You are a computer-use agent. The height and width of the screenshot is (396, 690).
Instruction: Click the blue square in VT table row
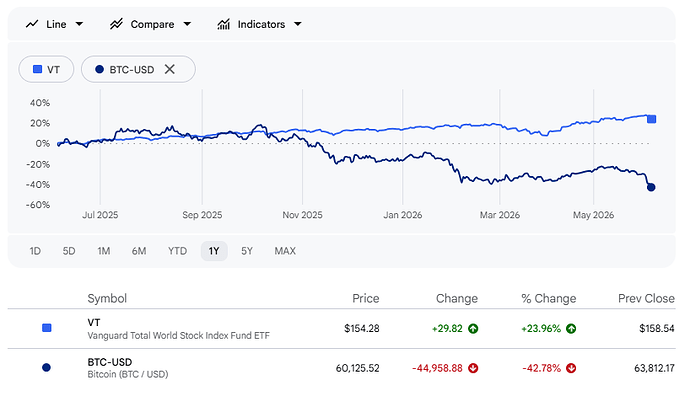[46, 328]
